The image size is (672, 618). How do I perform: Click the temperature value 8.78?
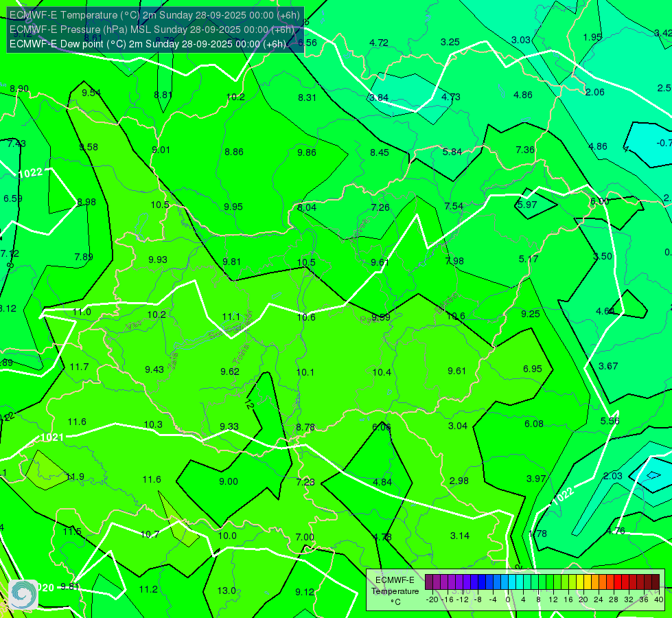305,427
